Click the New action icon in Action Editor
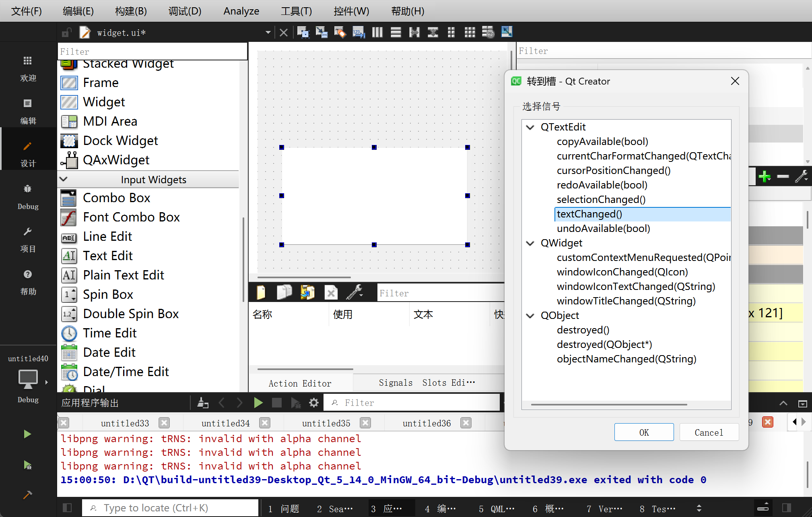812x517 pixels. pos(261,293)
